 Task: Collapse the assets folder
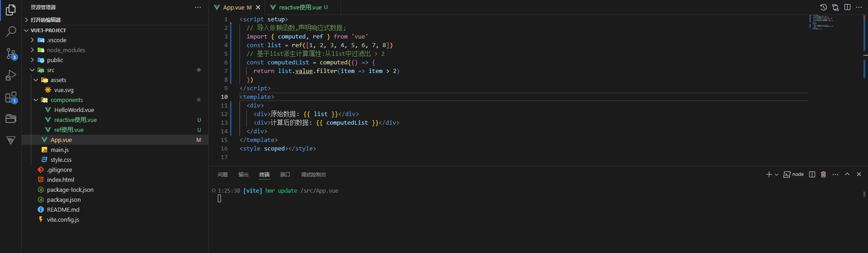[x=115, y=80]
